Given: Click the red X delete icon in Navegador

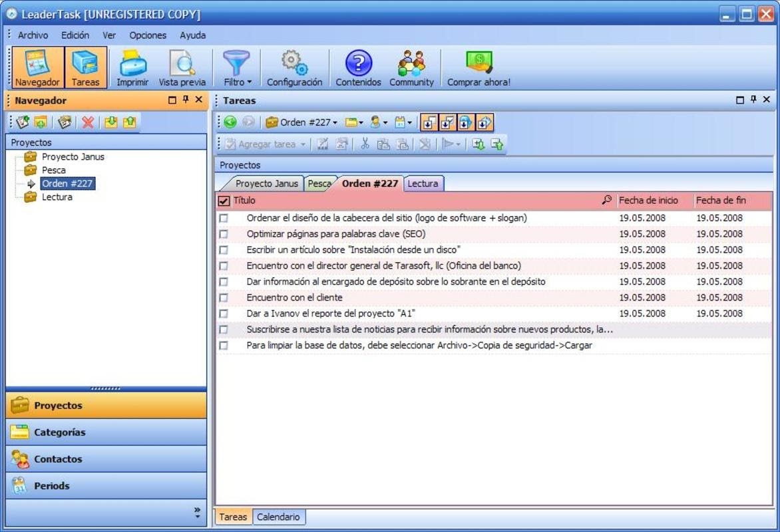Looking at the screenshot, I should click(88, 122).
